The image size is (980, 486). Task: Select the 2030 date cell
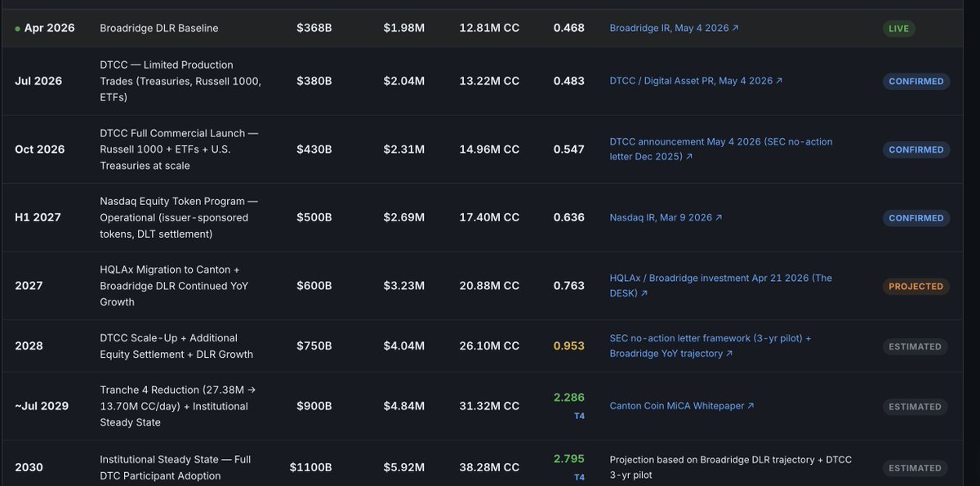tap(29, 467)
